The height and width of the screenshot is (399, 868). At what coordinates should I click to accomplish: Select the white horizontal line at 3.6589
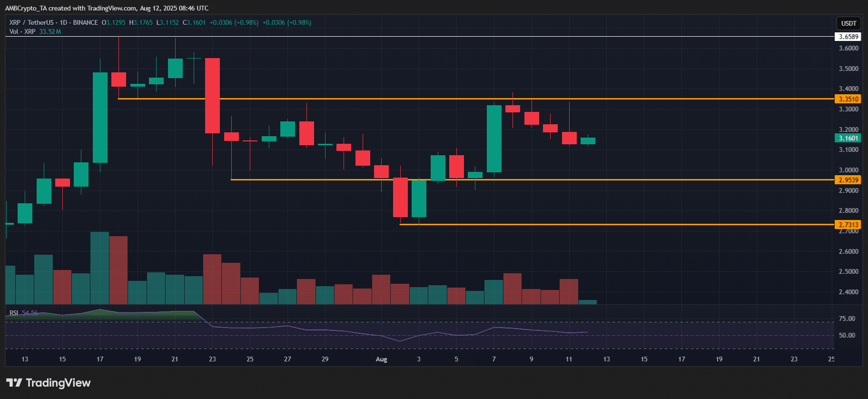(428, 36)
